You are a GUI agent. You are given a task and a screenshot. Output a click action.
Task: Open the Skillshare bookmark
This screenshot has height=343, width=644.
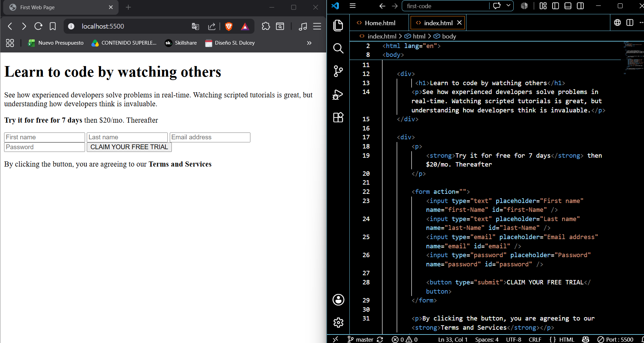[181, 43]
